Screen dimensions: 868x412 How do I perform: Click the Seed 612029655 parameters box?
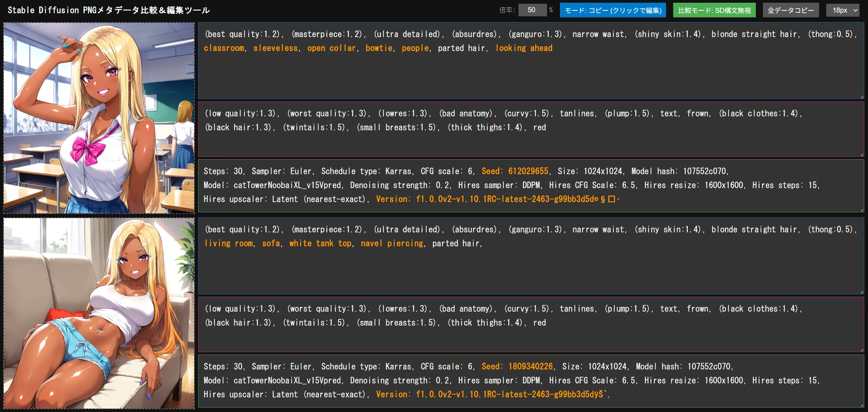click(x=531, y=185)
